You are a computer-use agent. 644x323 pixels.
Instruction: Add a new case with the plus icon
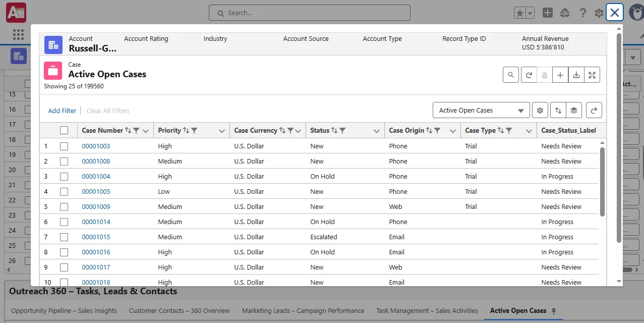click(x=560, y=75)
